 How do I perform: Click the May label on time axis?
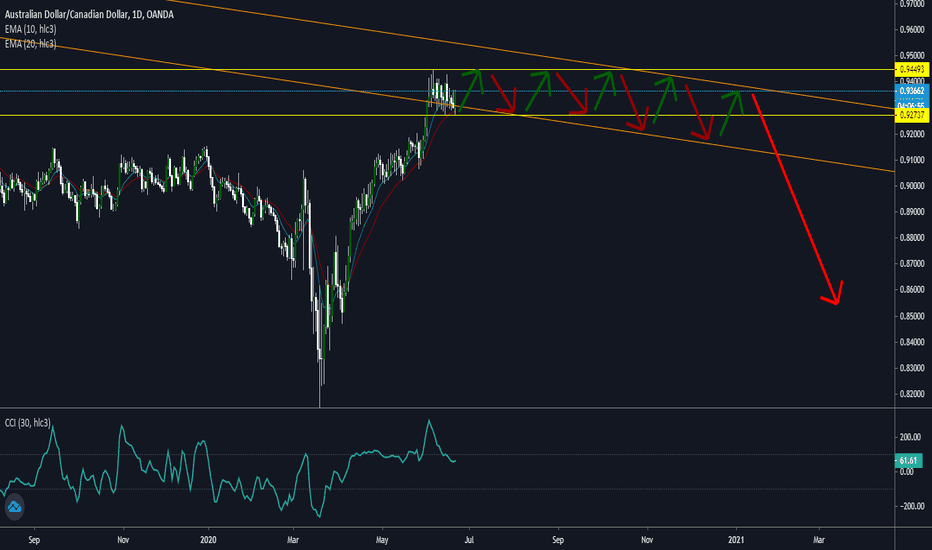(382, 540)
